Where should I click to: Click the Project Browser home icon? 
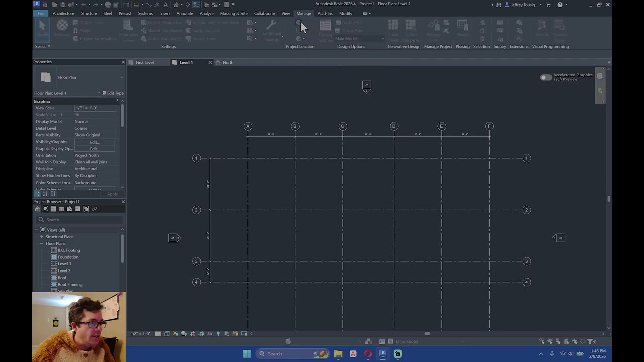coord(37,209)
